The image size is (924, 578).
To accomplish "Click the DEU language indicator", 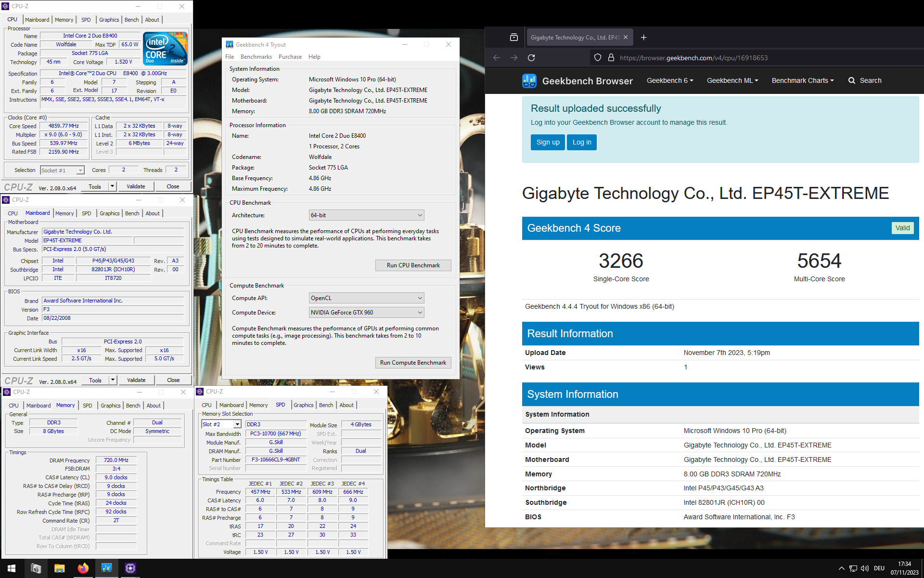I will point(879,568).
